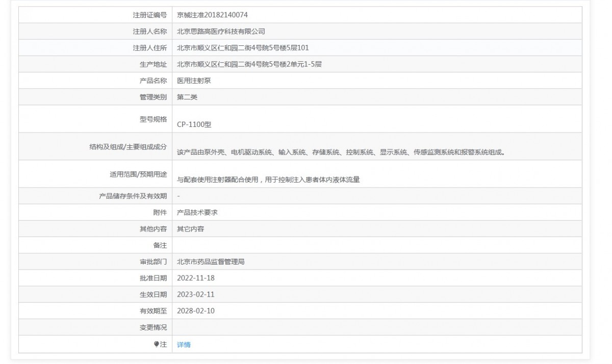The width and height of the screenshot is (612, 364).
Task: Click the 适用范围/预期用途 label
Action: click(138, 174)
